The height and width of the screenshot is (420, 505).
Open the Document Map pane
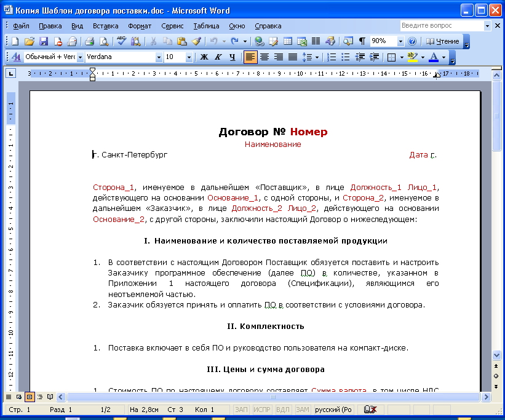pos(348,41)
